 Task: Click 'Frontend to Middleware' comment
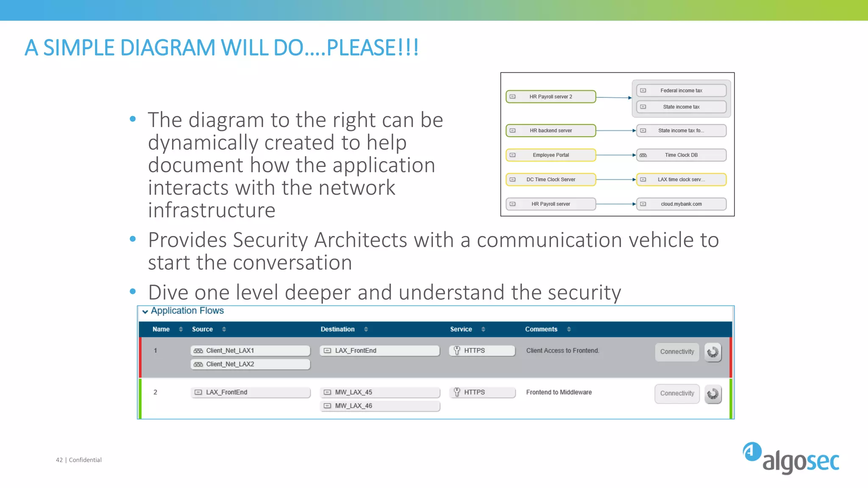[x=559, y=392]
